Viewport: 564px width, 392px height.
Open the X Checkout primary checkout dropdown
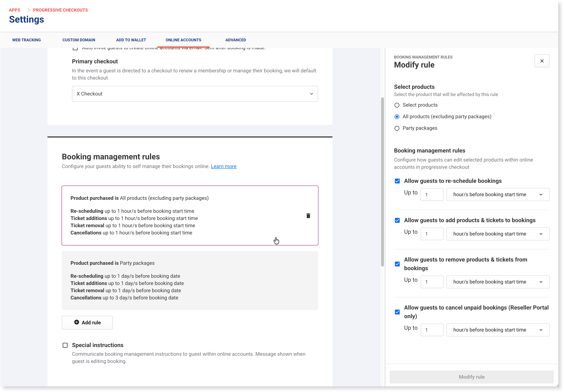(195, 94)
